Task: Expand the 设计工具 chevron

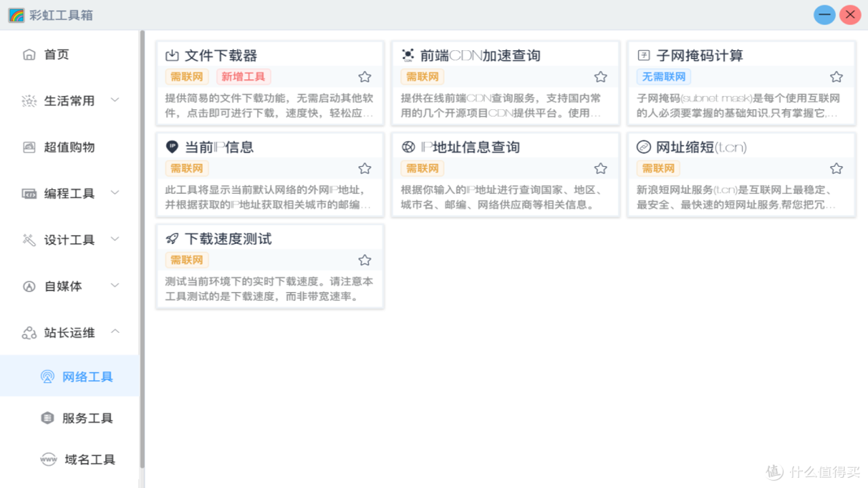Action: coord(115,239)
